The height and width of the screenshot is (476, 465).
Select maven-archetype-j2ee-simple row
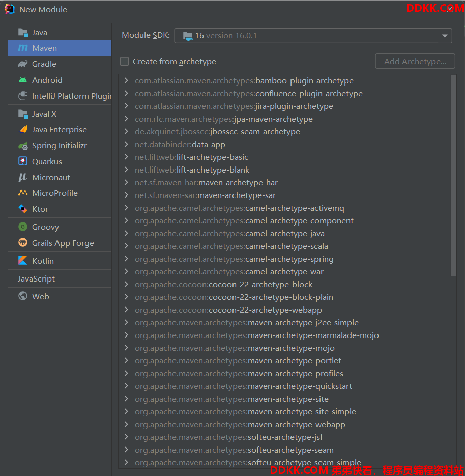coord(284,322)
